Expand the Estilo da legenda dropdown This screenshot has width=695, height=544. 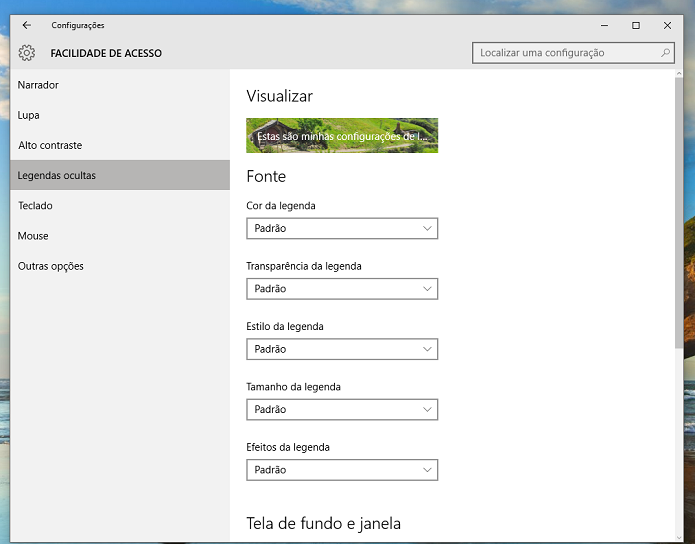(342, 349)
